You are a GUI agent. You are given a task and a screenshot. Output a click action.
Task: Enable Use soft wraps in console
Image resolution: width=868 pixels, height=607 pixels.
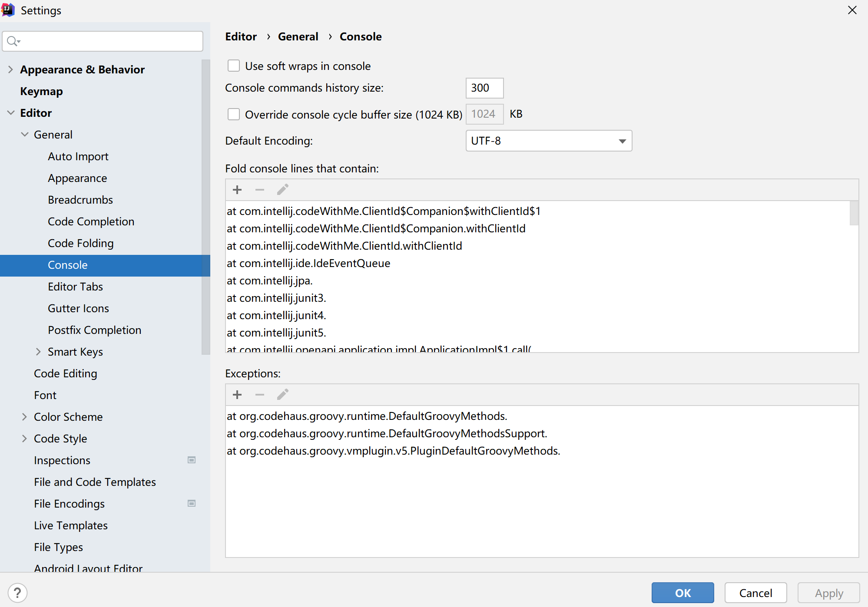point(234,66)
